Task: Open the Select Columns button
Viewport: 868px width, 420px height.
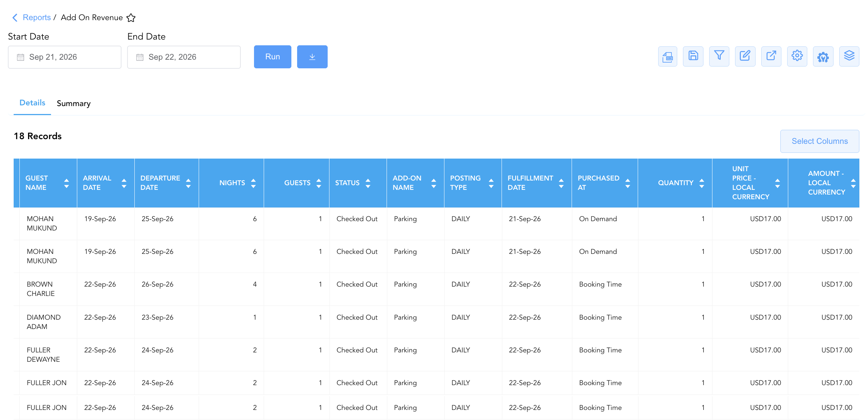Action: [820, 141]
